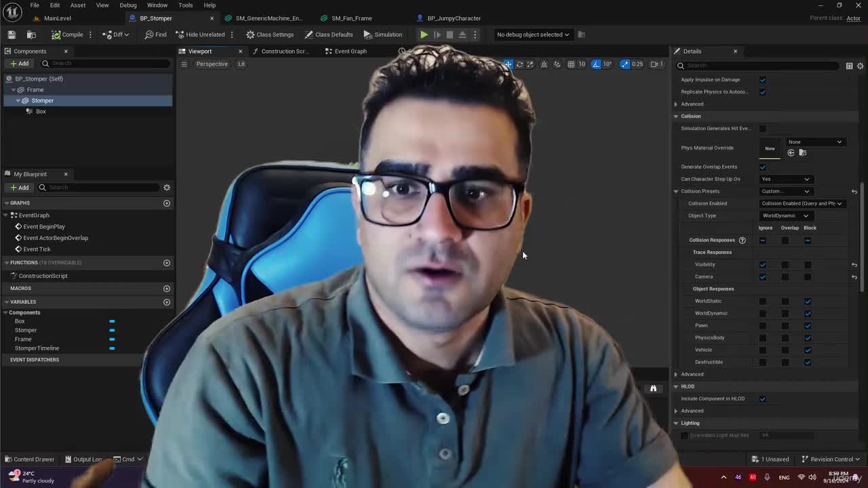Click the Eject icon in play controls
The image size is (868, 488).
[462, 35]
